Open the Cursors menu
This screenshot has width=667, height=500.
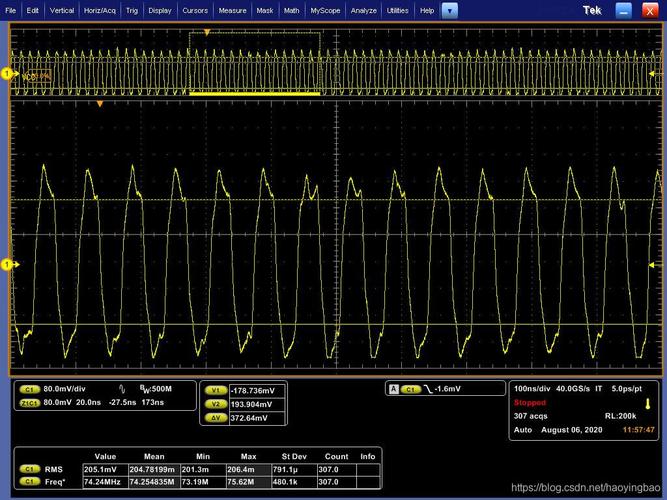click(x=195, y=11)
